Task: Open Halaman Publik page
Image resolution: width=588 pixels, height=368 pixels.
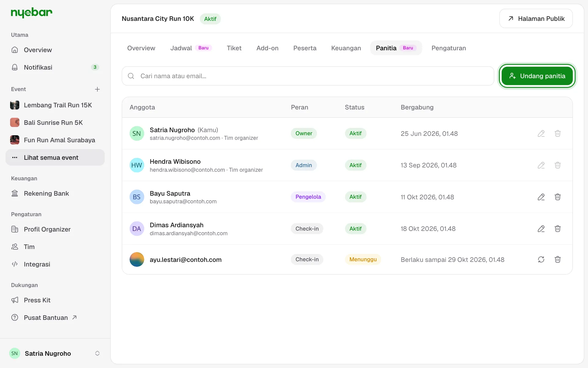Action: click(x=536, y=19)
